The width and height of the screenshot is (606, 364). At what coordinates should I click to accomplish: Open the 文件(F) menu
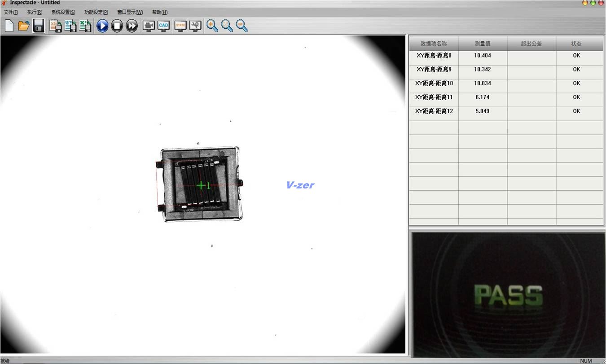coord(11,12)
